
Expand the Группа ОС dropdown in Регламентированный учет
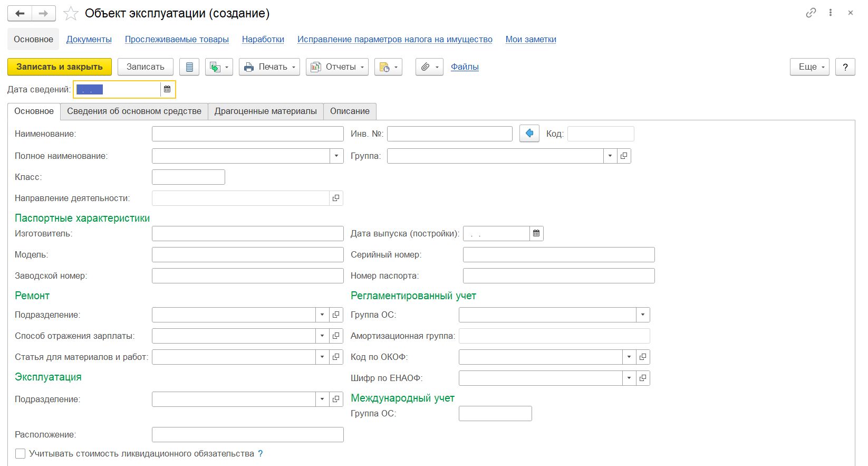(643, 315)
